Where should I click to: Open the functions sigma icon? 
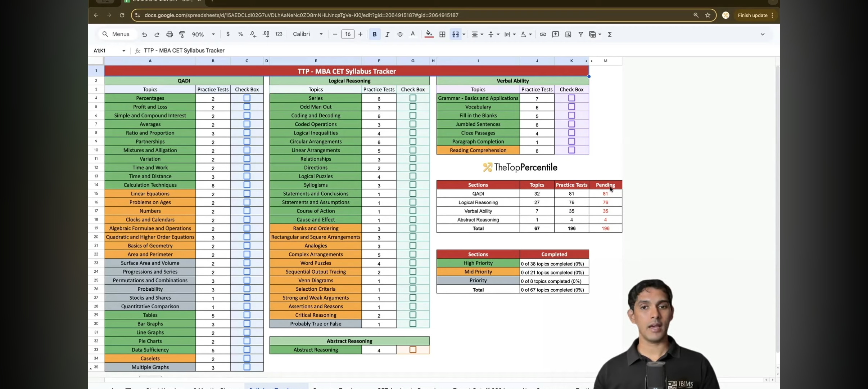click(610, 34)
